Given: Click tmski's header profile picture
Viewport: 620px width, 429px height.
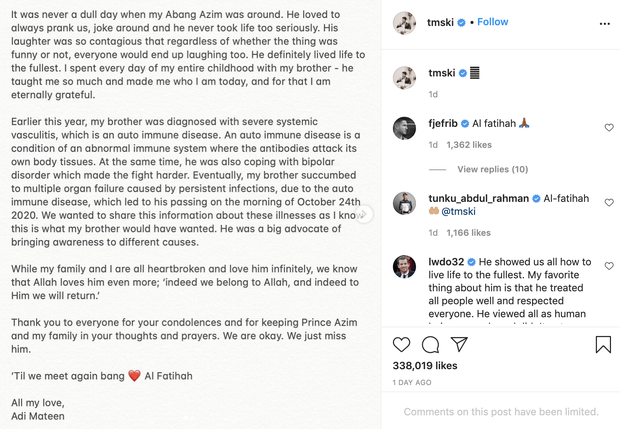Looking at the screenshot, I should [404, 22].
